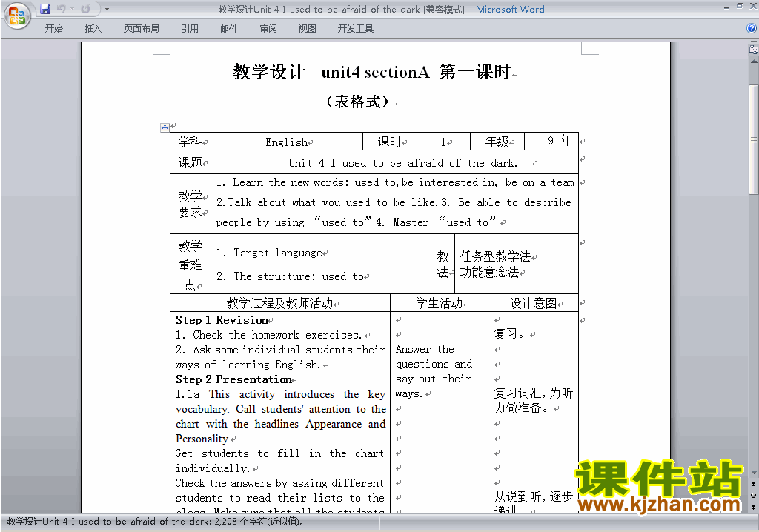Switch to the 视图 tab
Screen dimensions: 759x532
(308, 29)
